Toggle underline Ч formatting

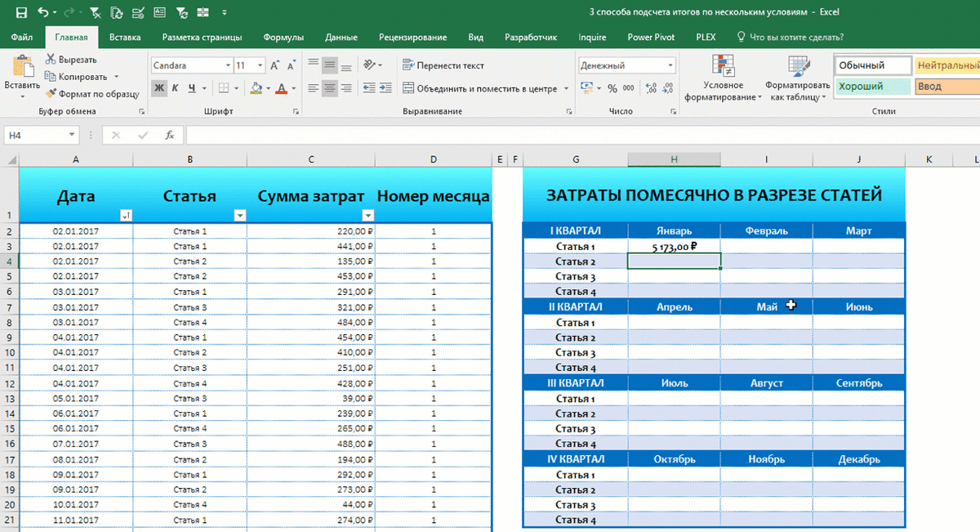(192, 88)
